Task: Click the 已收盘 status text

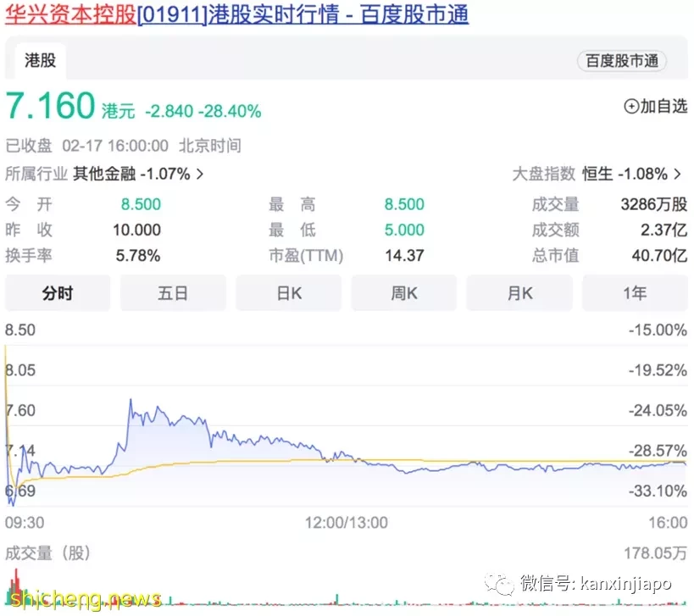Action: [28, 146]
